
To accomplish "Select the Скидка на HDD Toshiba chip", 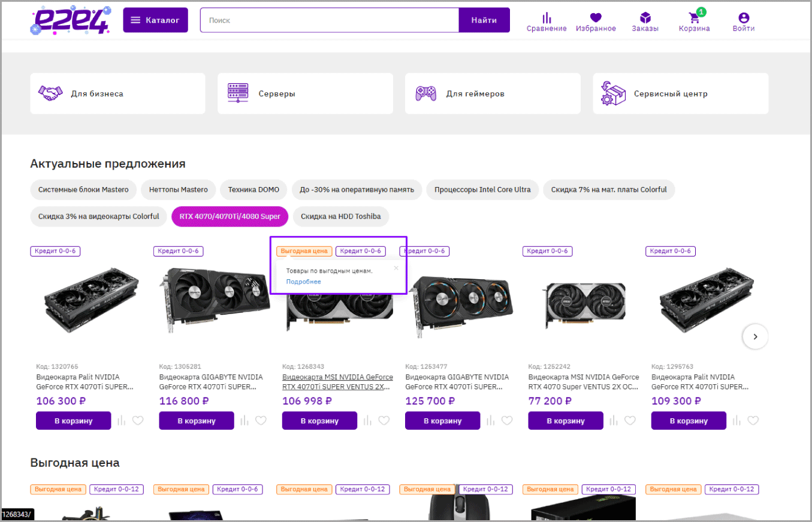I will (x=340, y=216).
